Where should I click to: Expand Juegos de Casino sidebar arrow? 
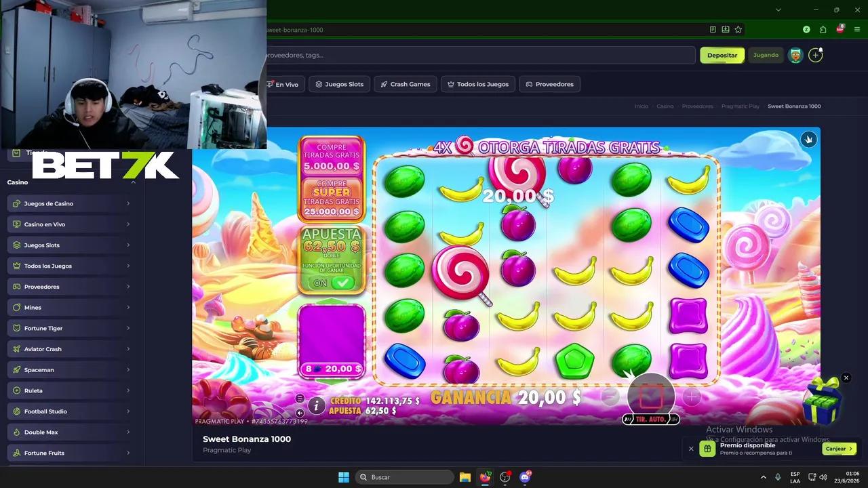tap(128, 203)
